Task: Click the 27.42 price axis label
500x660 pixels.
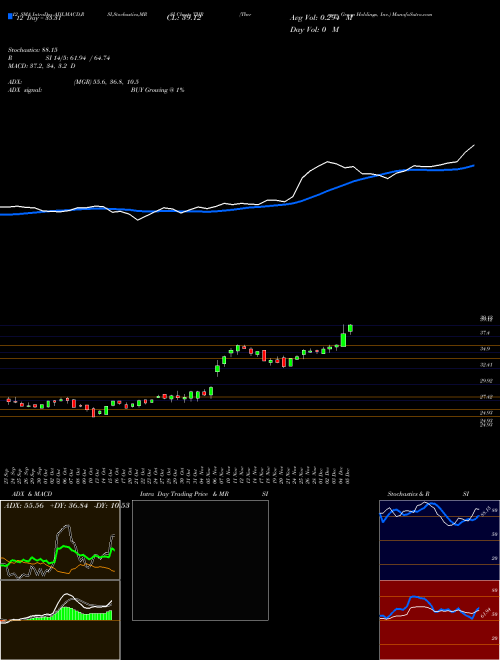Action: (x=487, y=397)
